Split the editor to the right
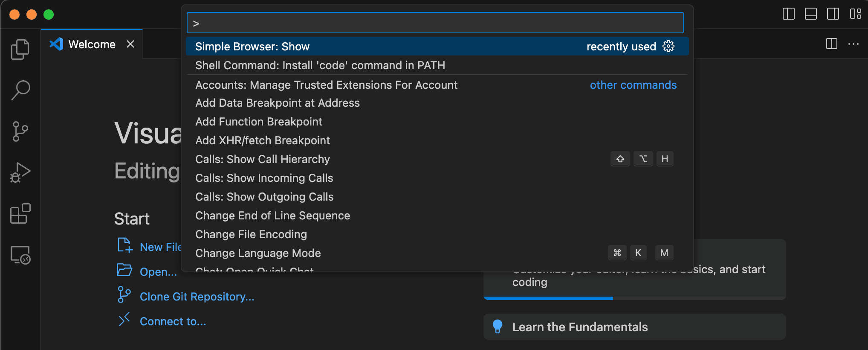 point(832,44)
